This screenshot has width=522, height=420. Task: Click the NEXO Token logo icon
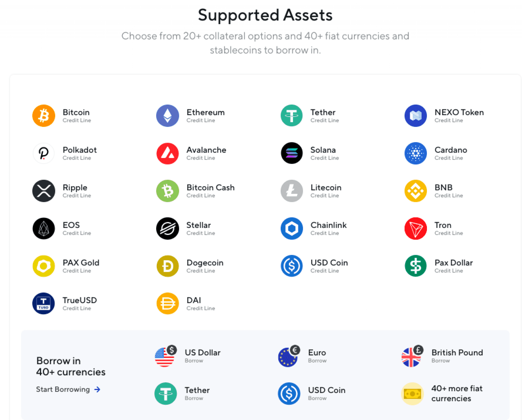415,116
